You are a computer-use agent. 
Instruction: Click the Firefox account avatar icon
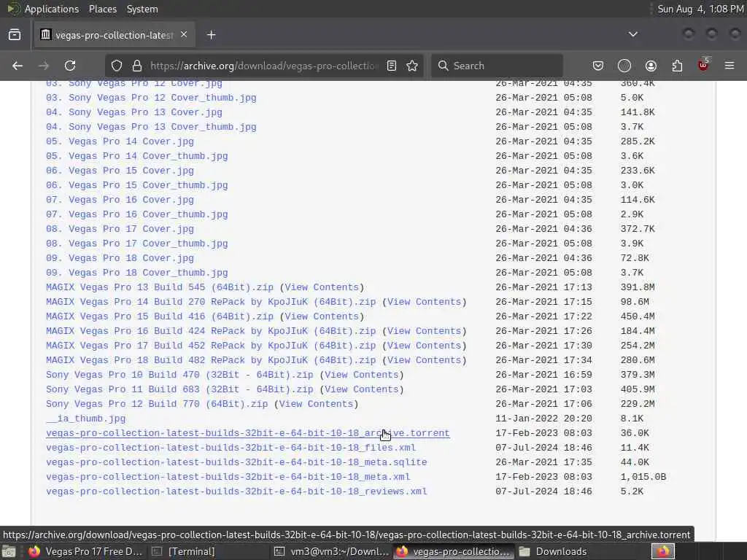pos(651,66)
